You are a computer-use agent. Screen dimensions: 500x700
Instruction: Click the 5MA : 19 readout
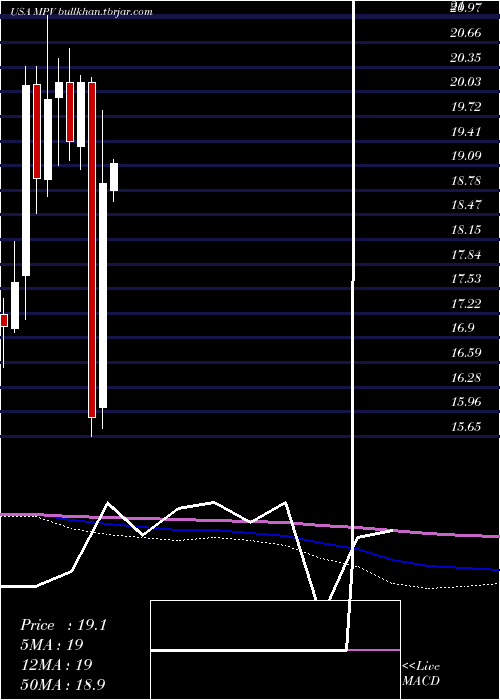(x=52, y=645)
